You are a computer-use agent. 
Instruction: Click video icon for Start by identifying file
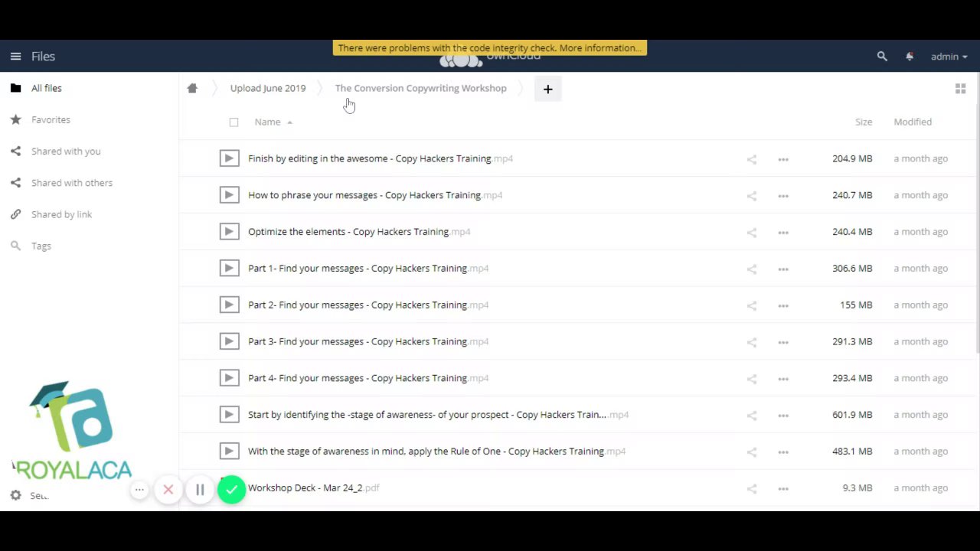[229, 415]
